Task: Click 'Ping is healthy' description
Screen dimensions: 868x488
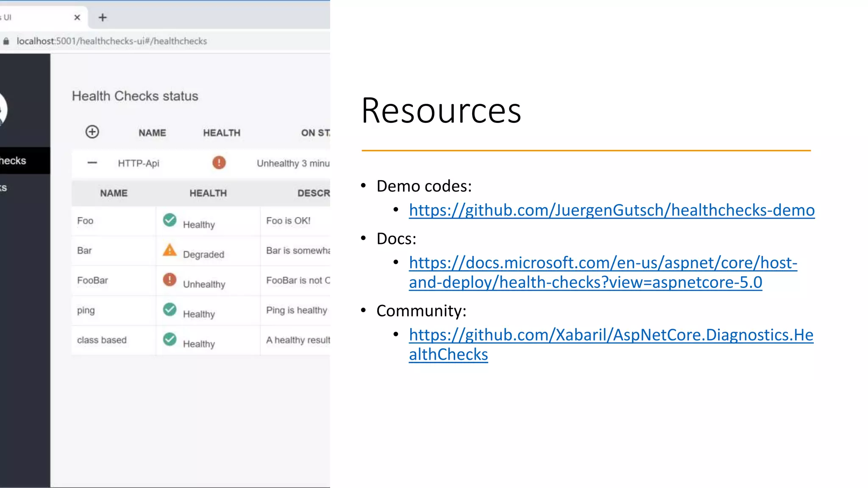Action: click(x=297, y=311)
